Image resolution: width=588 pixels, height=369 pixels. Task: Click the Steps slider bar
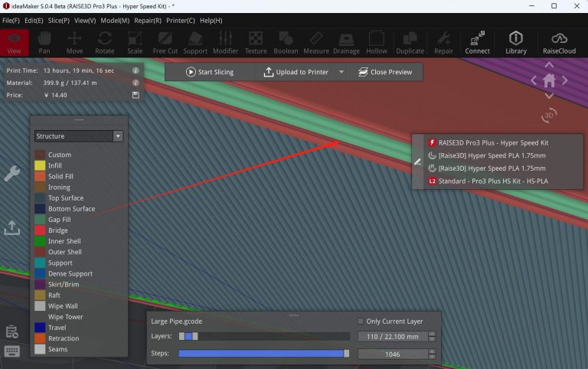(x=264, y=354)
